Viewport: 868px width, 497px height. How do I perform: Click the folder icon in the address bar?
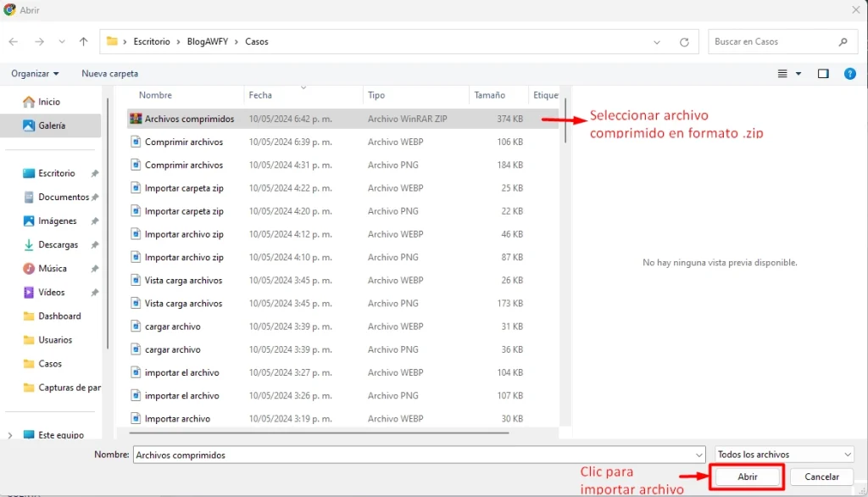112,42
